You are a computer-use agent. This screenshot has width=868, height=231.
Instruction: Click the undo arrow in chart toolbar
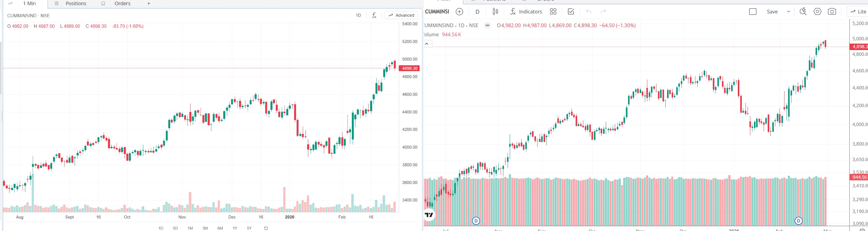pos(589,12)
